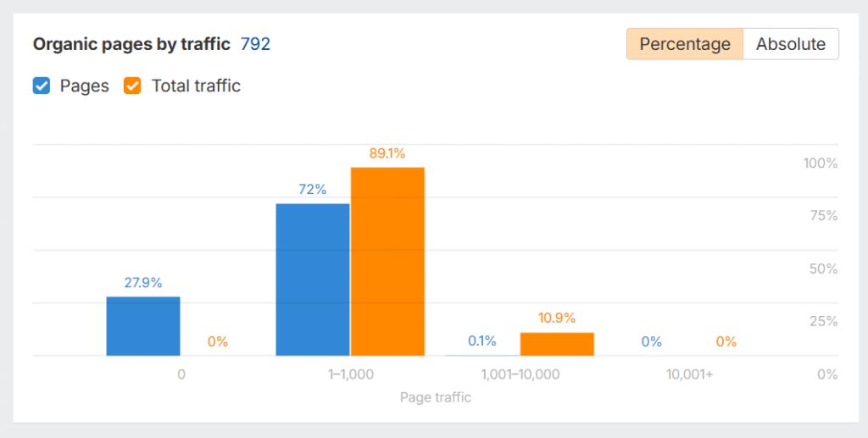This screenshot has height=438, width=868.
Task: Select the "1,001–10,000" x-axis category
Action: pyautogui.click(x=520, y=374)
